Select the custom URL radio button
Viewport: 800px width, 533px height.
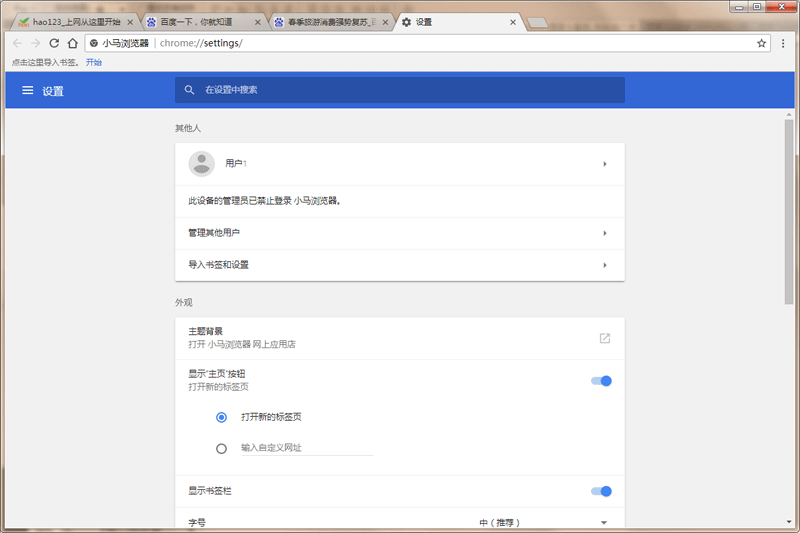[221, 449]
